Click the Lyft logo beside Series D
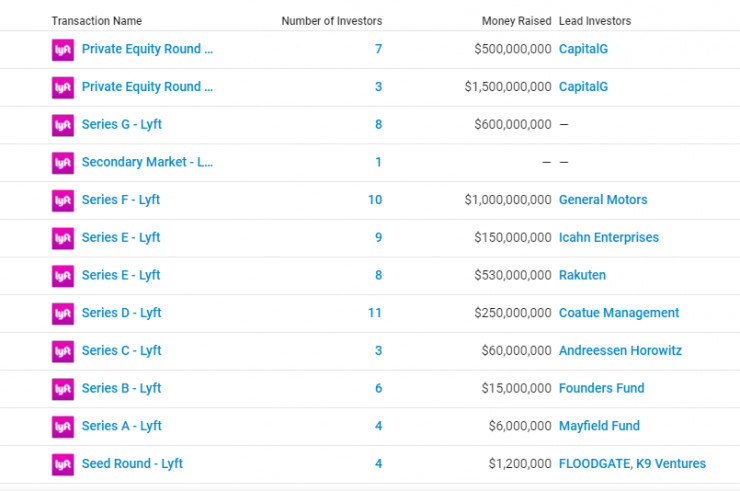 (63, 313)
